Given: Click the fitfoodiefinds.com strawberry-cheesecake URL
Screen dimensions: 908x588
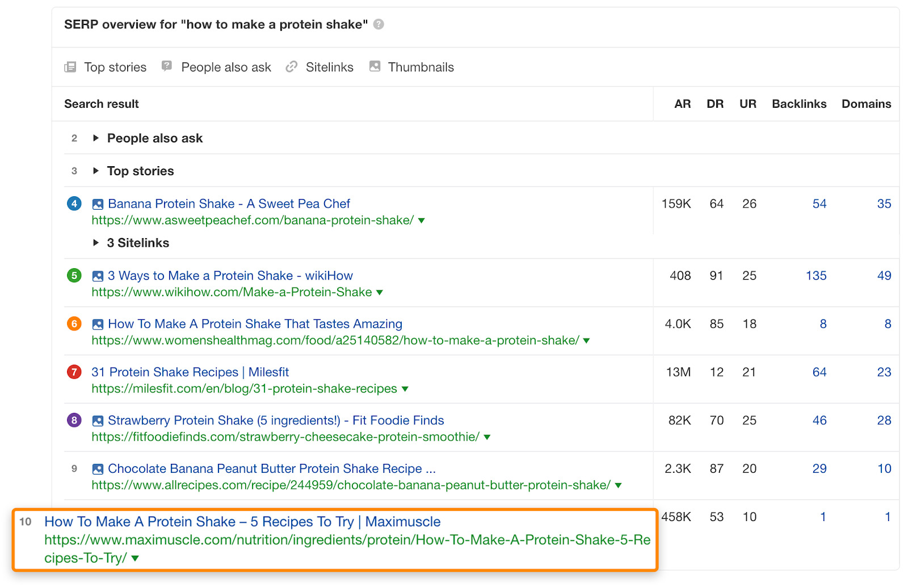Looking at the screenshot, I should [x=285, y=437].
